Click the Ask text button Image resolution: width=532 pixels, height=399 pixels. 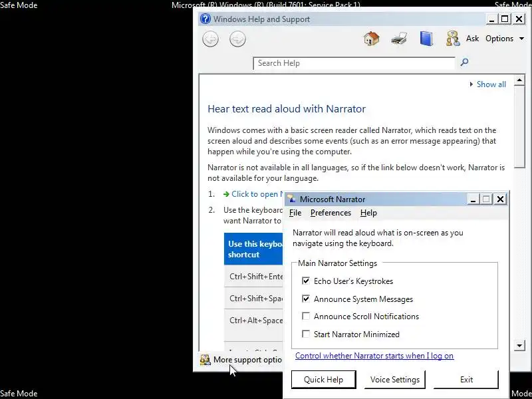point(472,39)
